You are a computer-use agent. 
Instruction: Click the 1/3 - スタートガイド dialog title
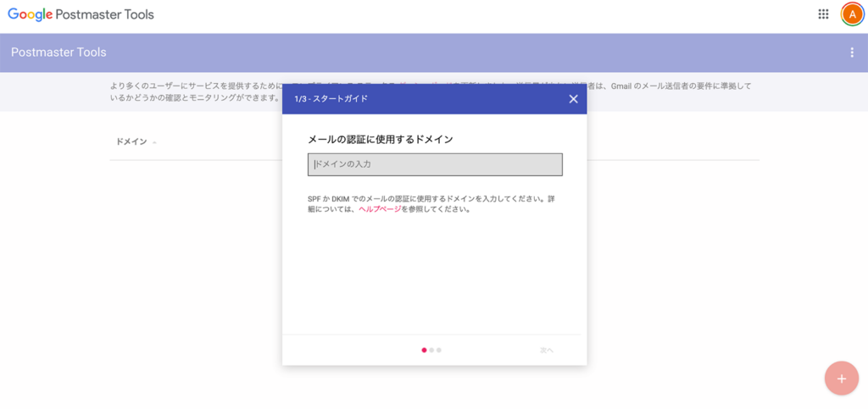[331, 99]
